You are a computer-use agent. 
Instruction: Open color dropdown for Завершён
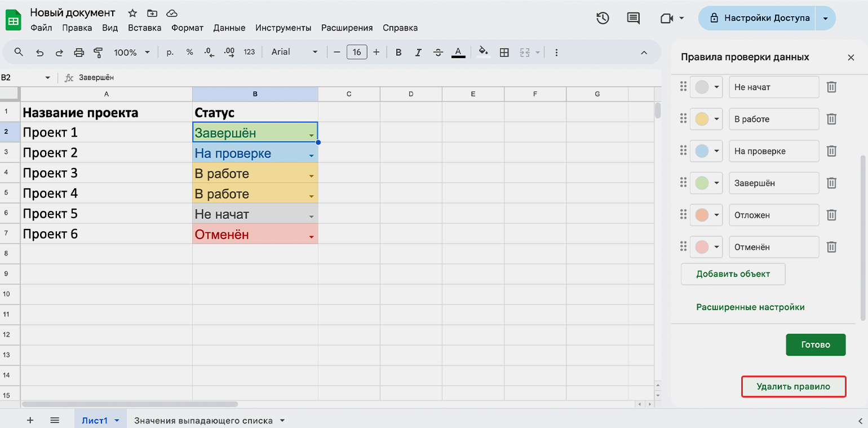[706, 183]
